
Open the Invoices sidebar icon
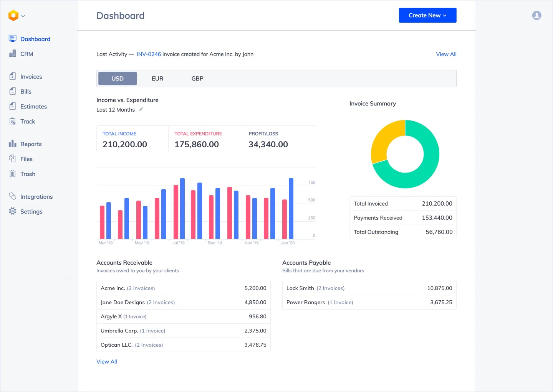13,76
